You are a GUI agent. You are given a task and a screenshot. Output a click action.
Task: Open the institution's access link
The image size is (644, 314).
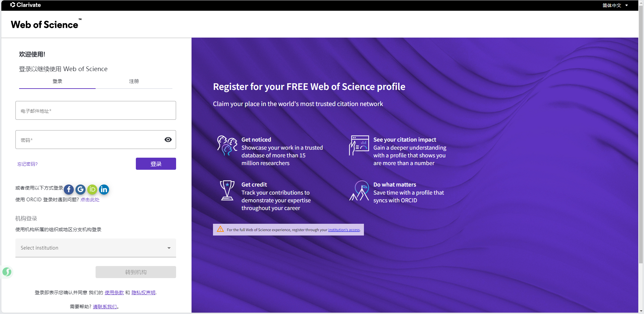tap(344, 230)
